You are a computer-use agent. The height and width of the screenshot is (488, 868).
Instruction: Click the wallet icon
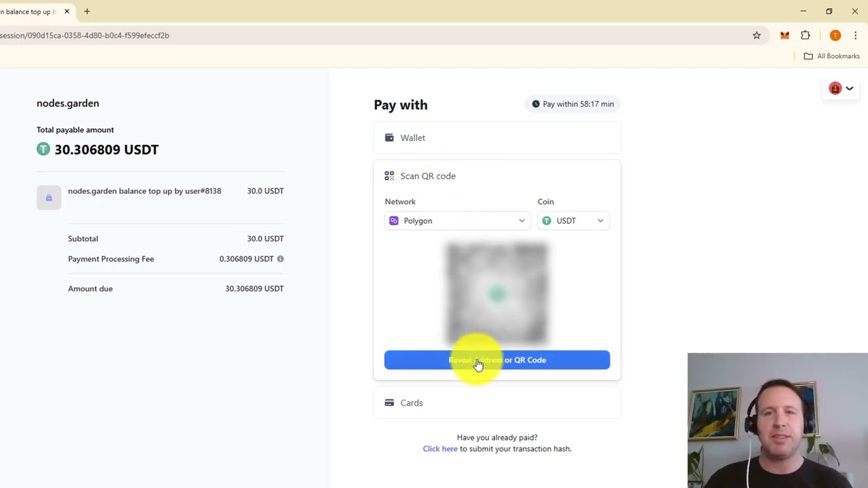[x=389, y=138]
